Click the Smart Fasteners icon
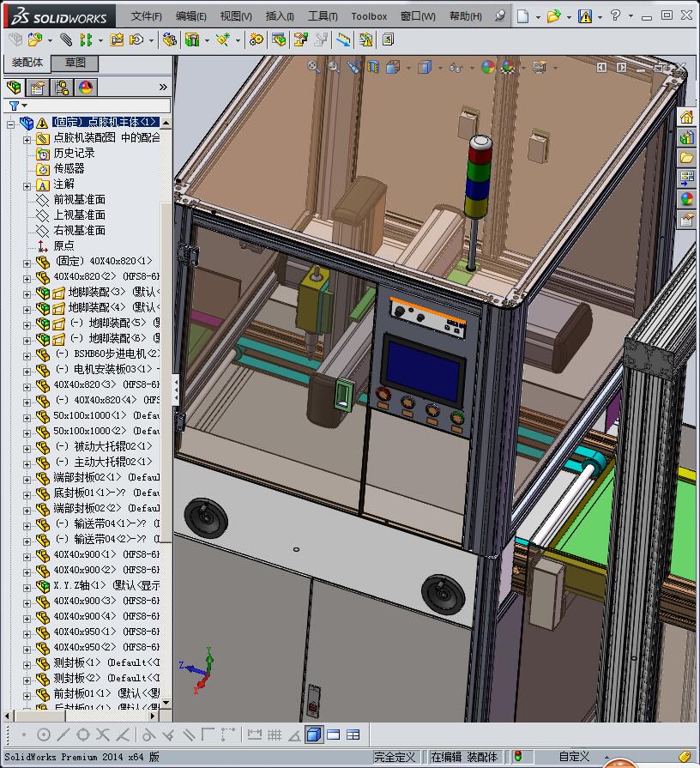Viewport: 700px width, 768px height. (x=117, y=39)
